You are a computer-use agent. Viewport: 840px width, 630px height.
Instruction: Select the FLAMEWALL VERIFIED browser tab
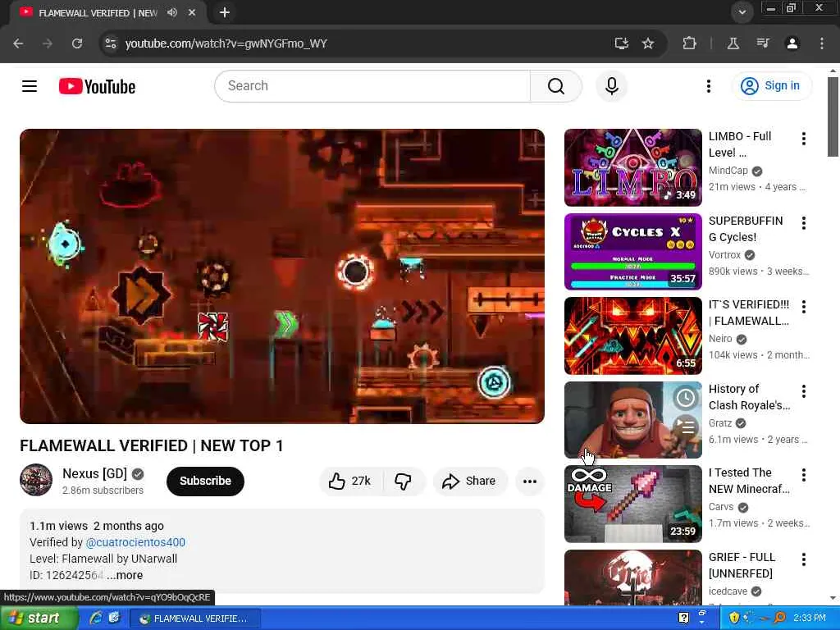[97, 12]
